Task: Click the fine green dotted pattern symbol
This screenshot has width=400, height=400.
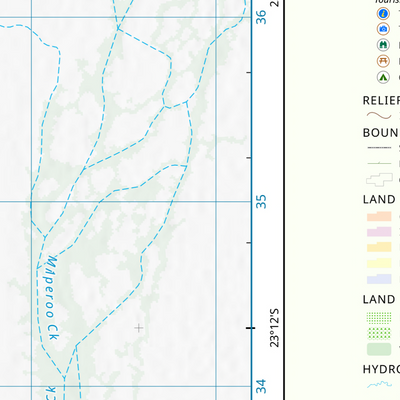Action: 379,317
